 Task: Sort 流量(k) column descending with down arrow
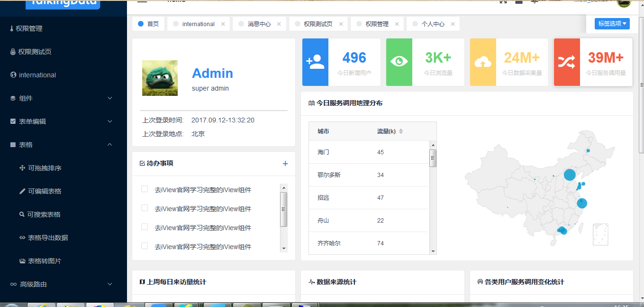(x=401, y=133)
